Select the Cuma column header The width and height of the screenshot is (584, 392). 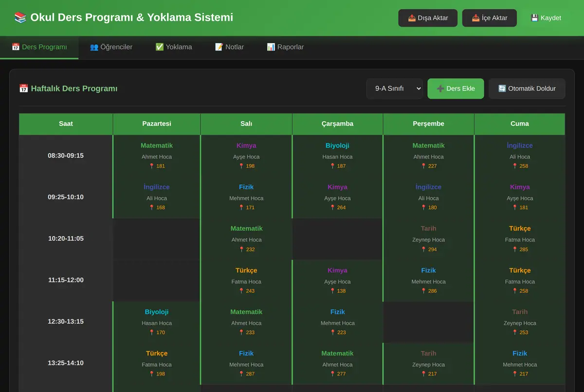point(520,124)
